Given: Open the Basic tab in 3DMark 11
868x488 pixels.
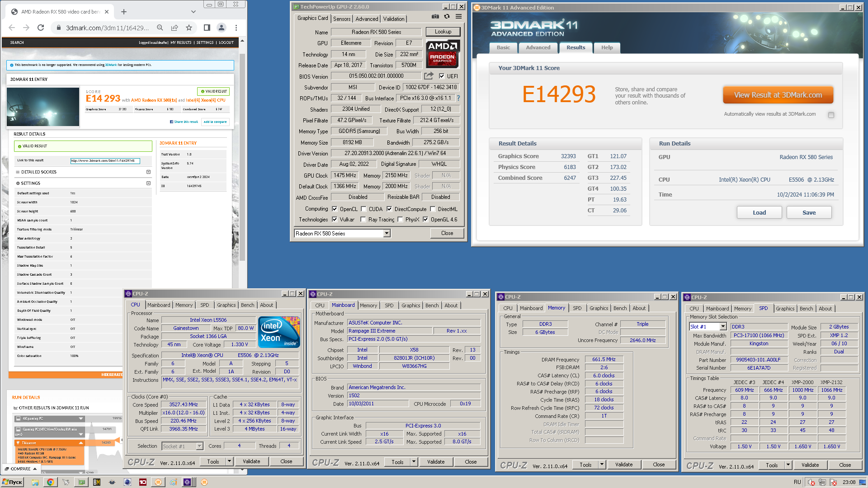Looking at the screenshot, I should (503, 47).
